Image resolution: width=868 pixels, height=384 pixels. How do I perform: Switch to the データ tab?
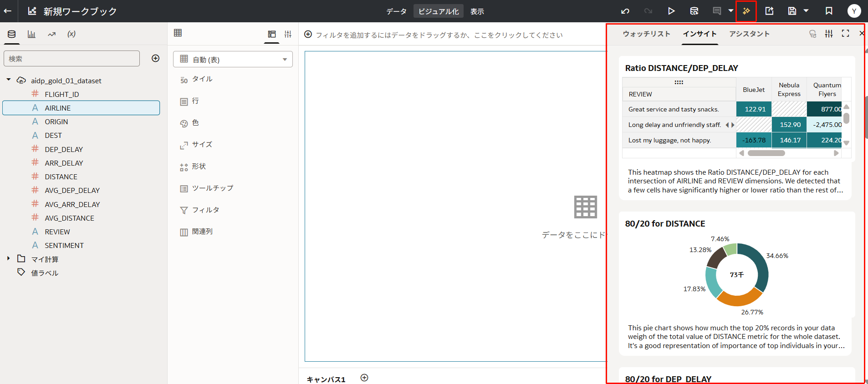396,11
